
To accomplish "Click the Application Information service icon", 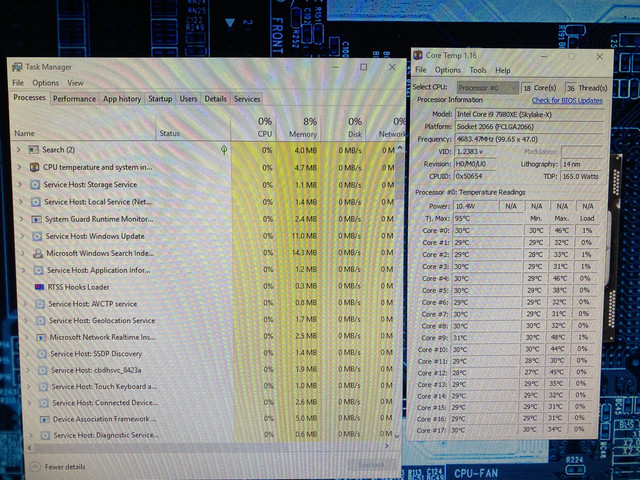I will point(38,270).
